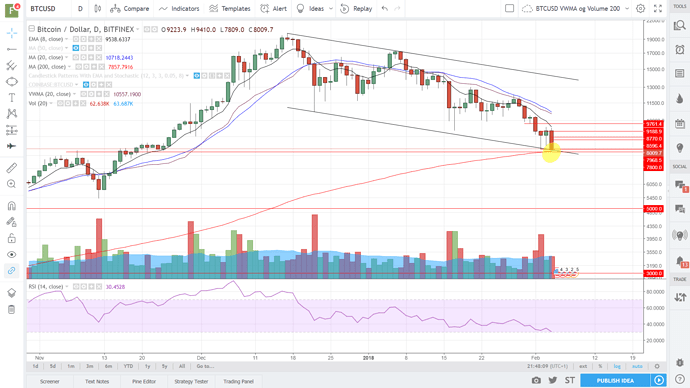Open the Pine Editor tab

click(x=144, y=381)
